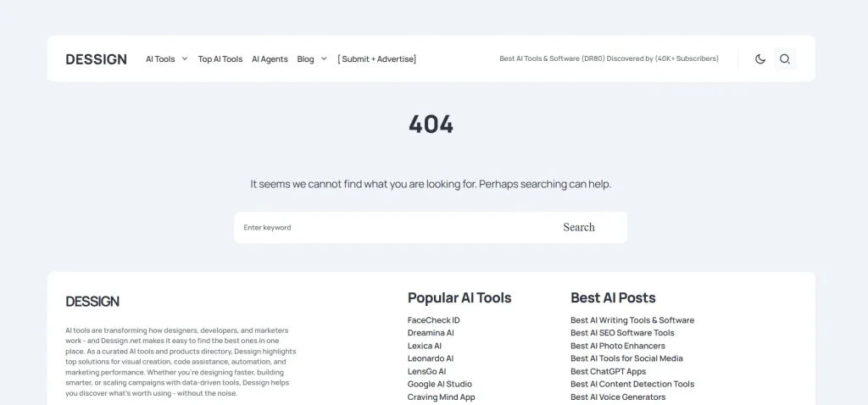868x405 pixels.
Task: Toggle dark mode with the moon icon
Action: 760,58
